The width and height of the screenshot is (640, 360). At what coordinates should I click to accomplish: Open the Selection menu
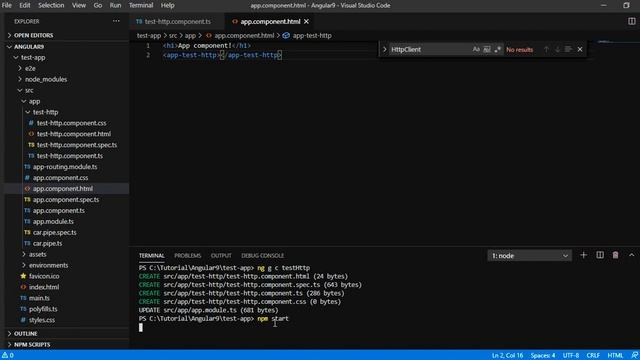(x=51, y=5)
